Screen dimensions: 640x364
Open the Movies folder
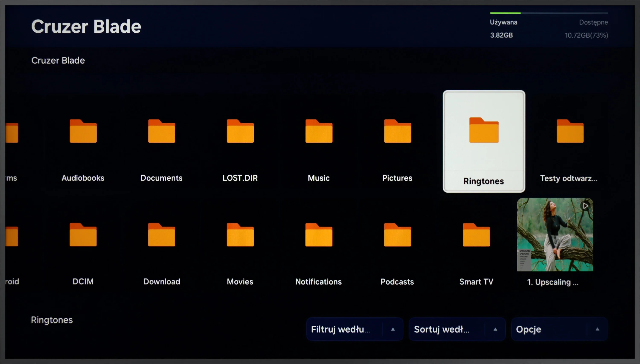[x=240, y=254]
